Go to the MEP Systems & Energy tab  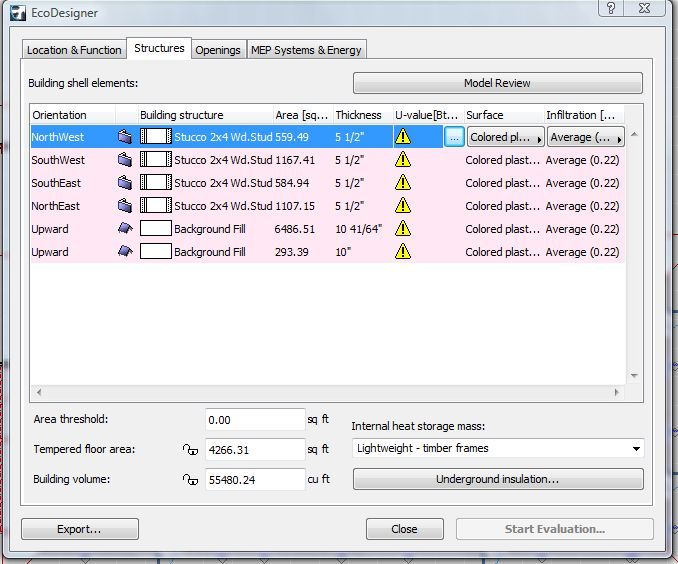(306, 50)
